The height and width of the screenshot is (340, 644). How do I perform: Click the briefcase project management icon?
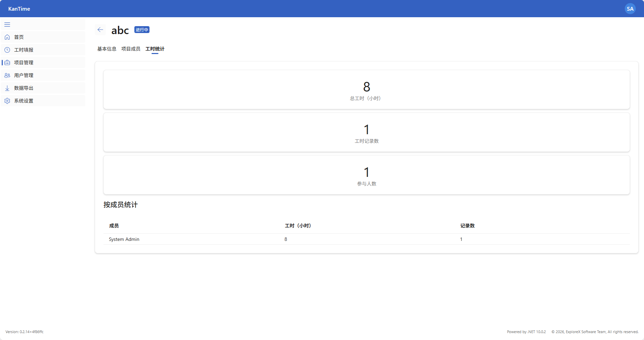(7, 63)
